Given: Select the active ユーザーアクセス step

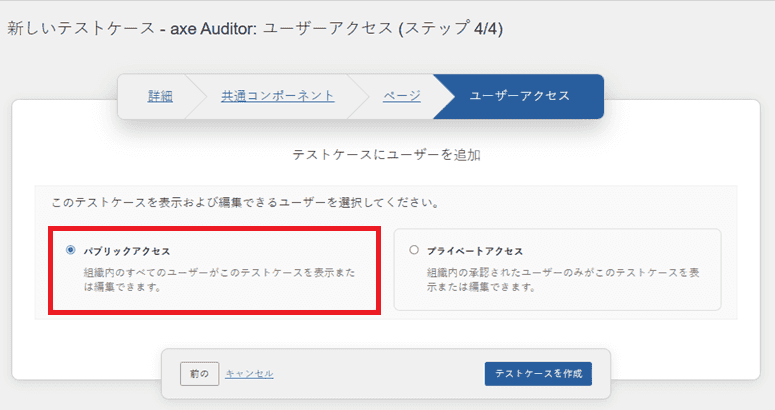Looking at the screenshot, I should [x=519, y=96].
